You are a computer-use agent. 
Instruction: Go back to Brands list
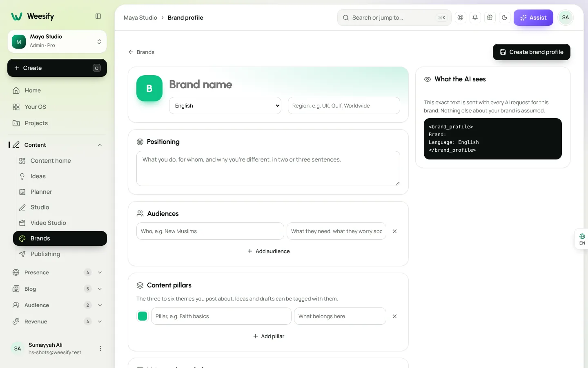141,52
